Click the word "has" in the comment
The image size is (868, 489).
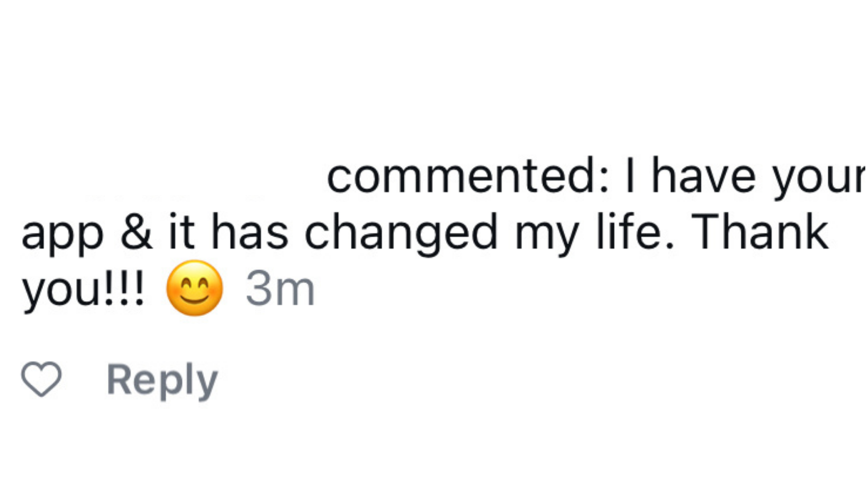pos(250,232)
